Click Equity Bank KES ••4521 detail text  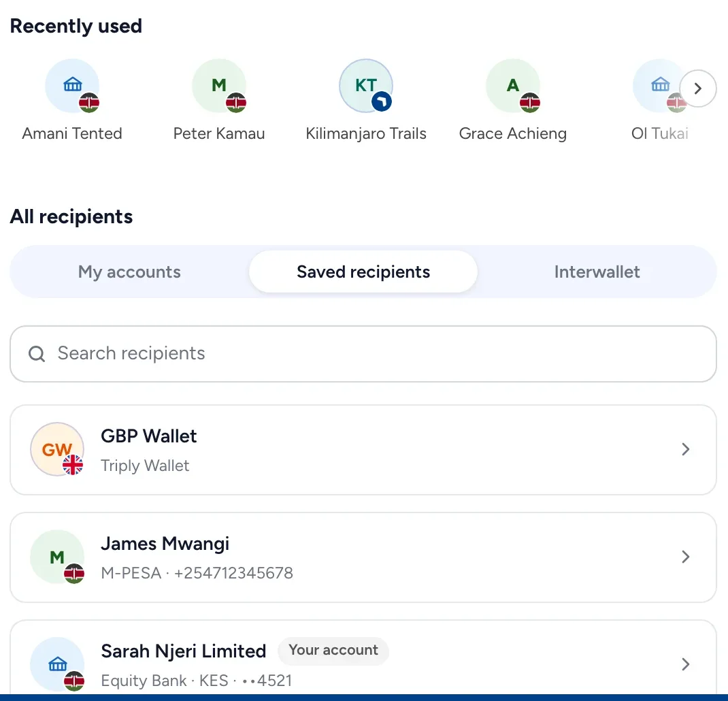point(197,681)
